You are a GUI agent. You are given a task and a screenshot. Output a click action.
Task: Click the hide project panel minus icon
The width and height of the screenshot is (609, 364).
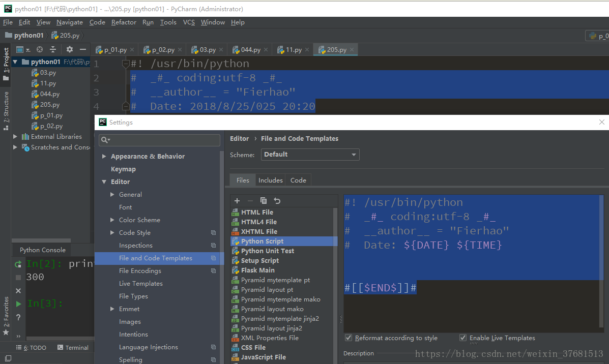pos(83,49)
